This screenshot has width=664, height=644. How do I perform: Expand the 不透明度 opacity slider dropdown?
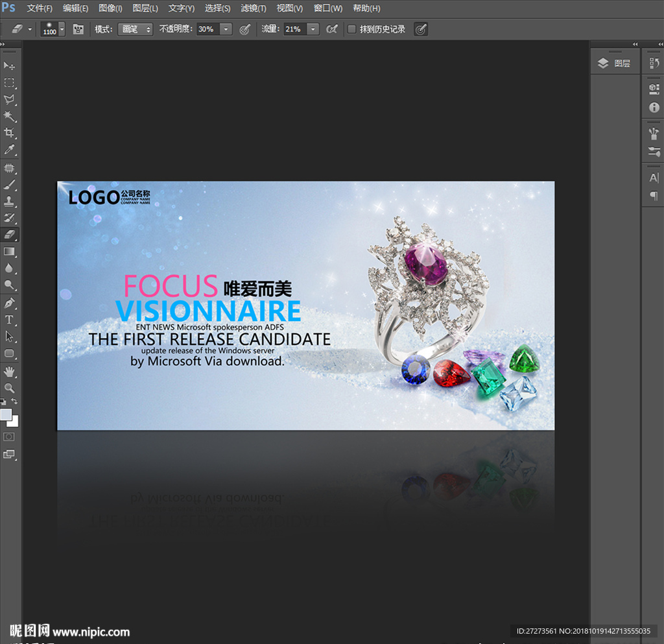pos(226,29)
